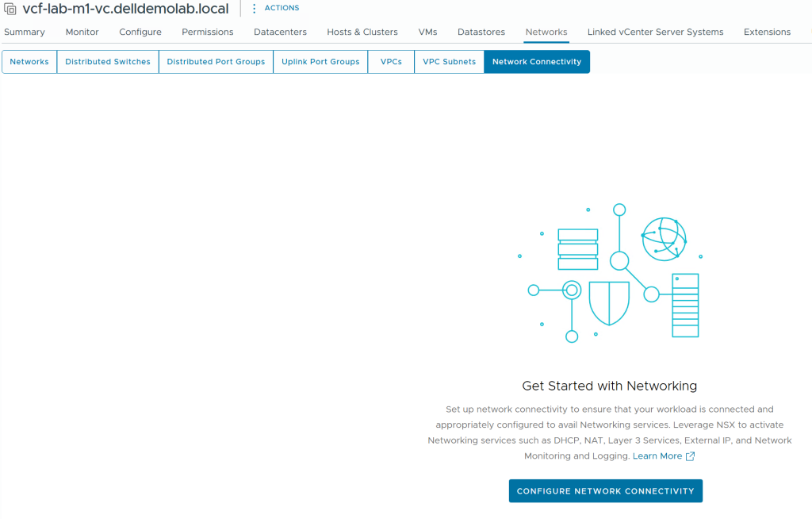Click the external link icon after Learn More
The width and height of the screenshot is (812, 519).
(x=690, y=456)
